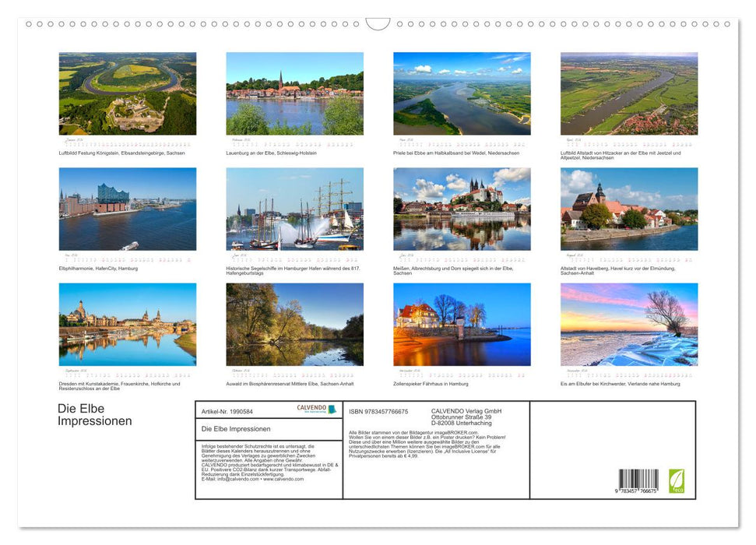The width and height of the screenshot is (756, 545).
Task: Open the Hitzacker aerial view image
Action: click(629, 93)
